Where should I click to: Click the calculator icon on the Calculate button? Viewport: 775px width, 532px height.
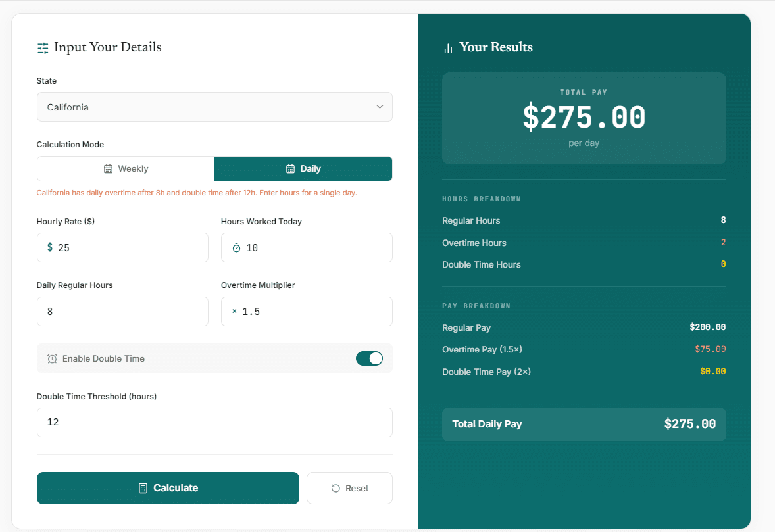(142, 488)
